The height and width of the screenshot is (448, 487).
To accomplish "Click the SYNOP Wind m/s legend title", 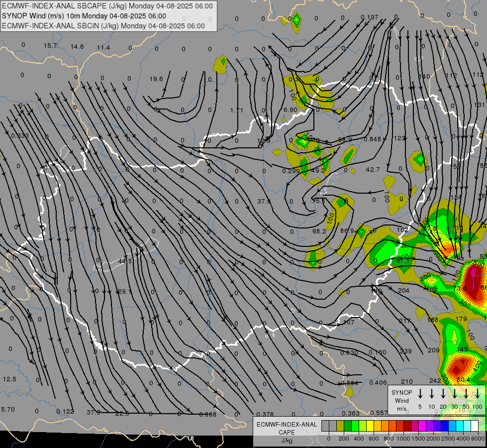I will click(x=401, y=400).
